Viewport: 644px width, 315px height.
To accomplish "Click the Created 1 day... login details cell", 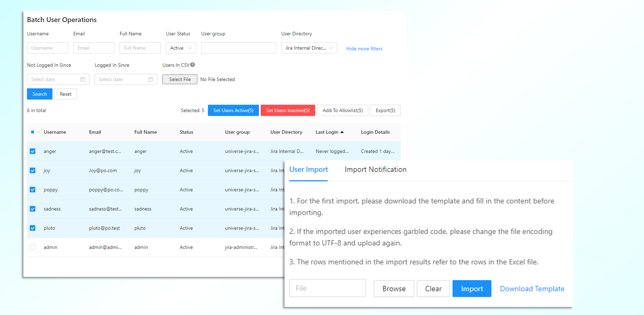I will [378, 151].
